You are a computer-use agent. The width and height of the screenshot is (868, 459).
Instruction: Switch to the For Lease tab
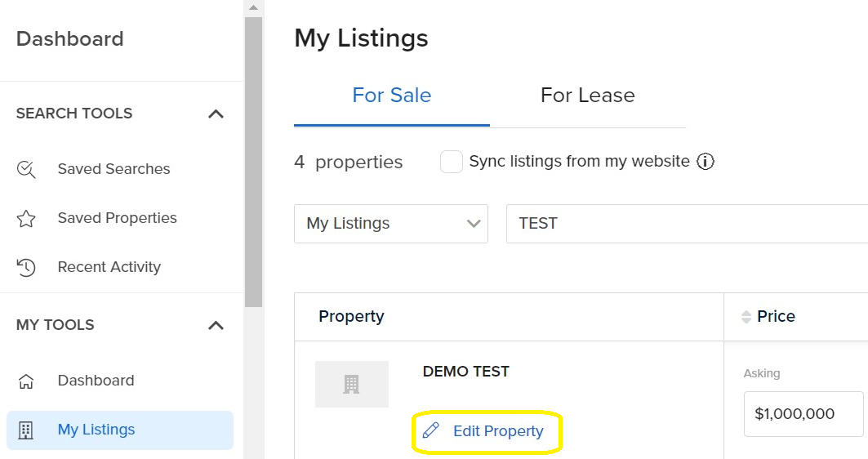coord(587,96)
